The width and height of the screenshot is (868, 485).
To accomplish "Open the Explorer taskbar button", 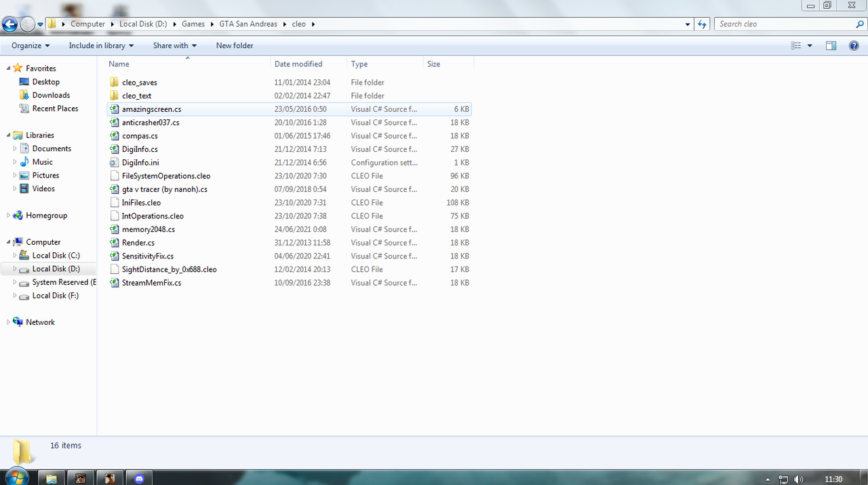I will point(51,478).
